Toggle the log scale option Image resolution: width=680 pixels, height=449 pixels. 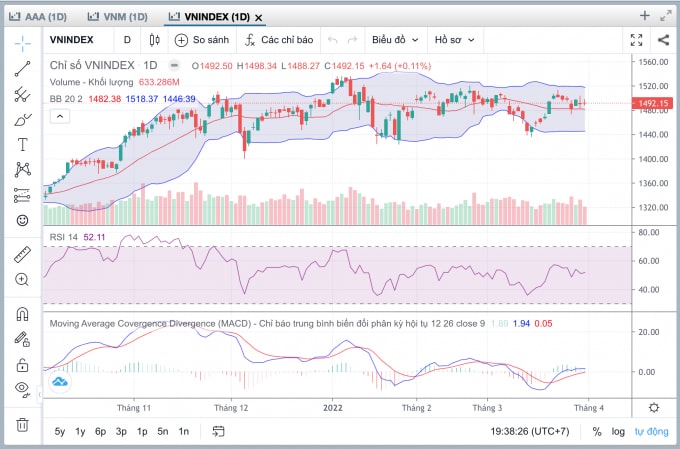click(x=618, y=432)
